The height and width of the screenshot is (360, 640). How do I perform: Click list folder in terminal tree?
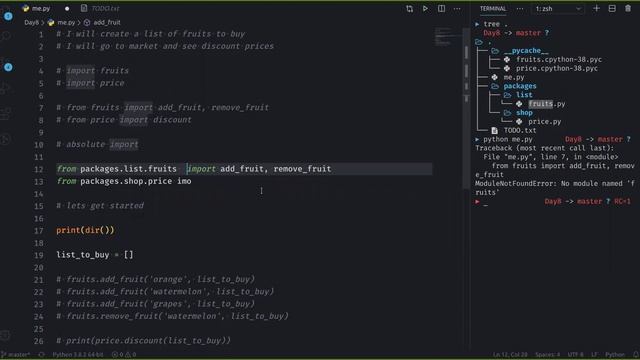tap(524, 95)
